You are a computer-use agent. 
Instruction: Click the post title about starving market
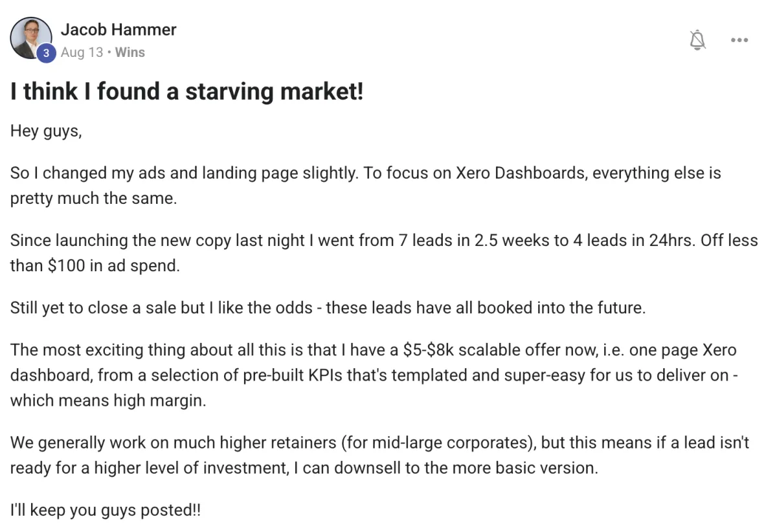[187, 91]
